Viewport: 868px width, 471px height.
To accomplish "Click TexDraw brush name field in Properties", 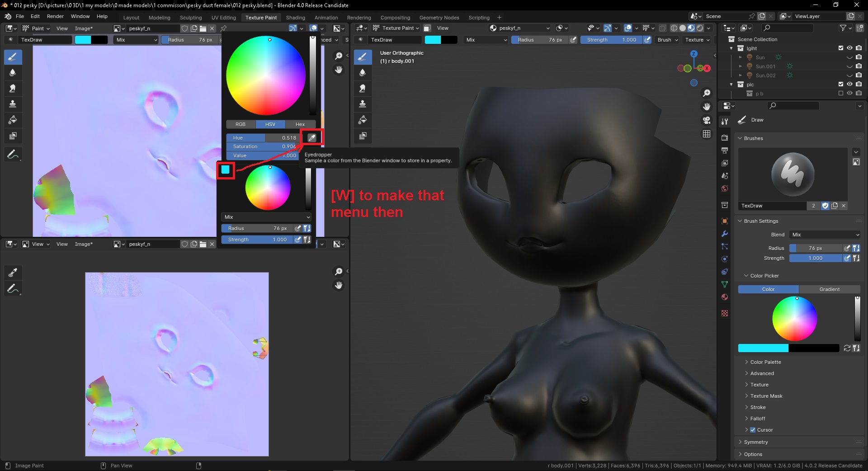I will 772,206.
